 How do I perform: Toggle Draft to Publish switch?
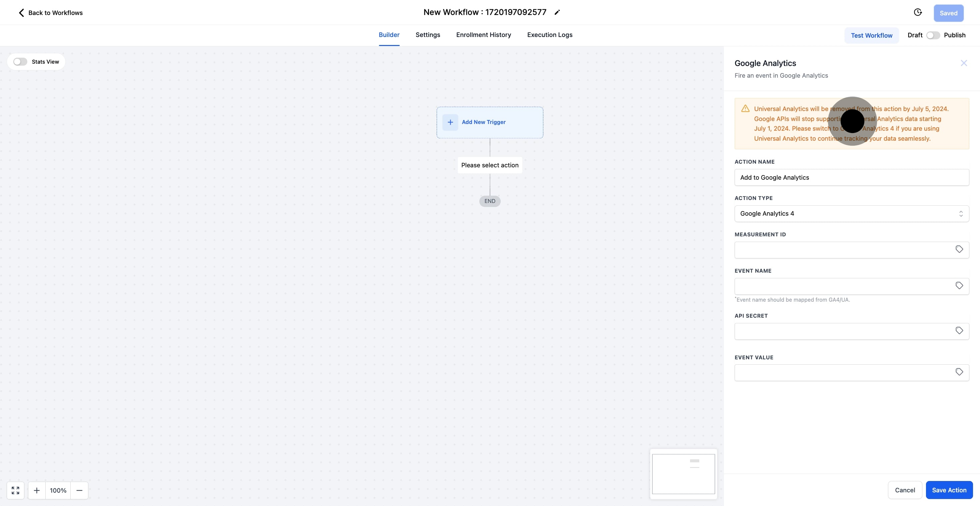coord(933,35)
